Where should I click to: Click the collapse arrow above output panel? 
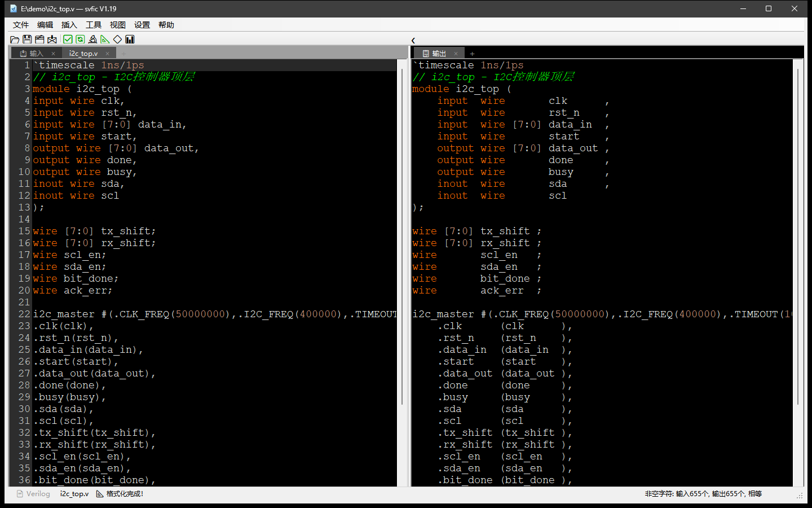(413, 41)
